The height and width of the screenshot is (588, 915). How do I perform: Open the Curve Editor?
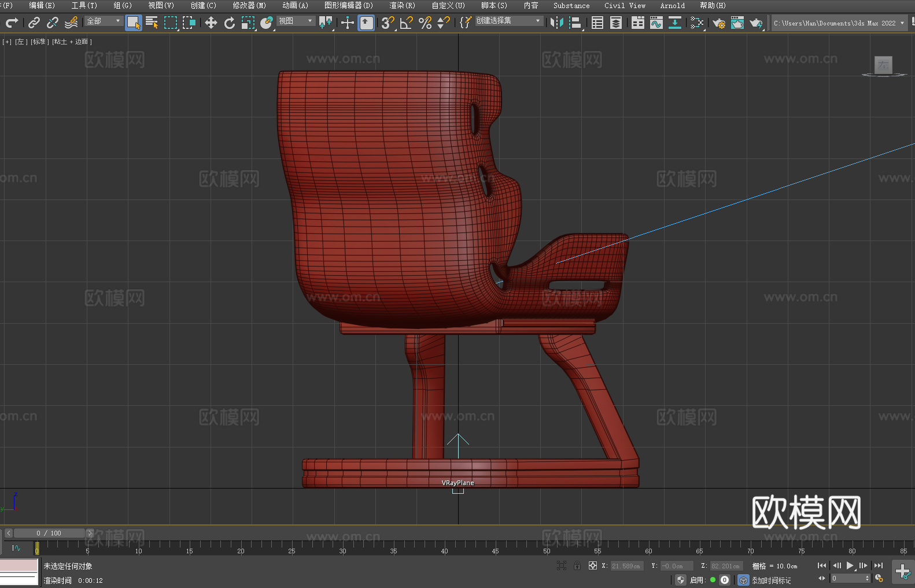656,23
